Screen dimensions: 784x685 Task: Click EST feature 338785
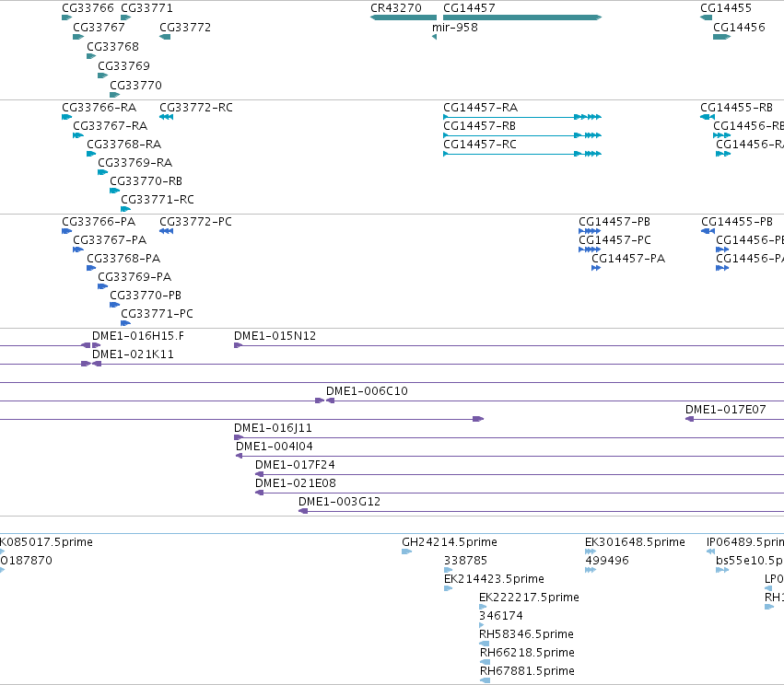tap(465, 561)
